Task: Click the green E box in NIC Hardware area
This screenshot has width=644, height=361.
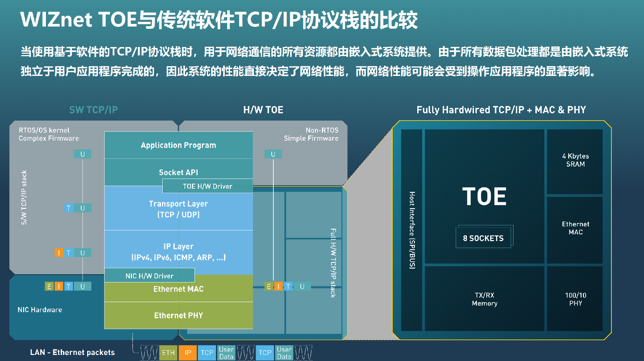Action: click(49, 286)
